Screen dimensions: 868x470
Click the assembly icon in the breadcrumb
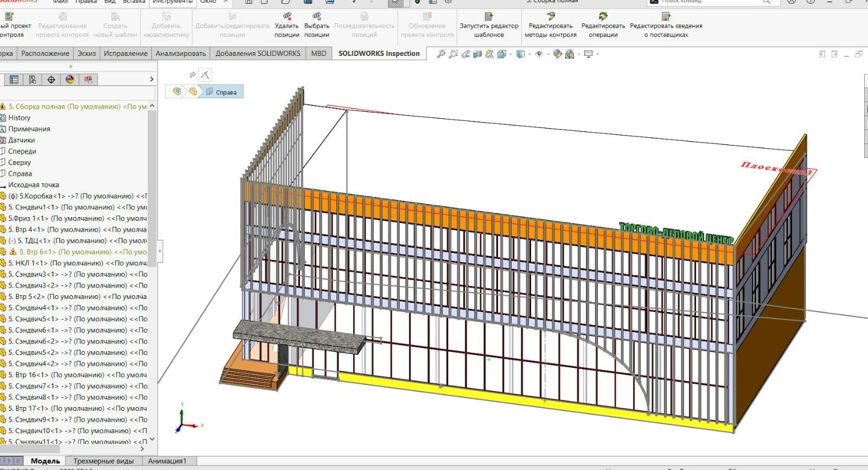(177, 92)
